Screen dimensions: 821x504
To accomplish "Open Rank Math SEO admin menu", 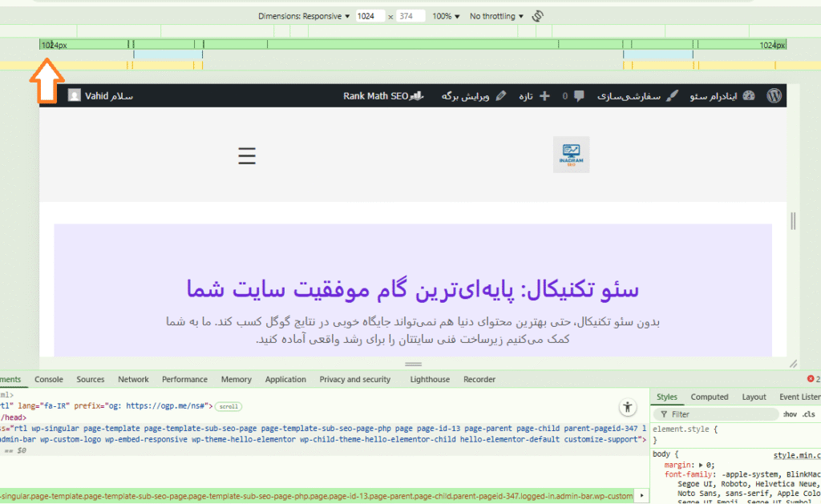I will click(x=375, y=96).
